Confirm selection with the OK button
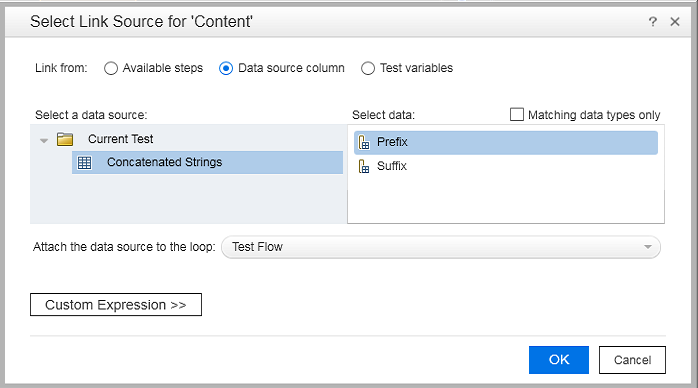The height and width of the screenshot is (388, 698). [559, 360]
